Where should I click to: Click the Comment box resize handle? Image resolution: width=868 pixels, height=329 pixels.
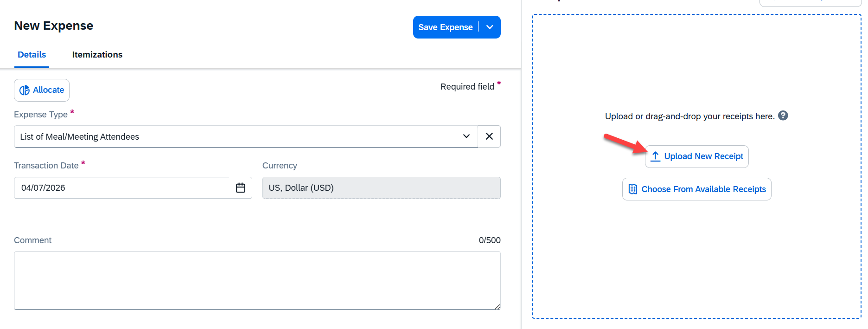tap(497, 306)
